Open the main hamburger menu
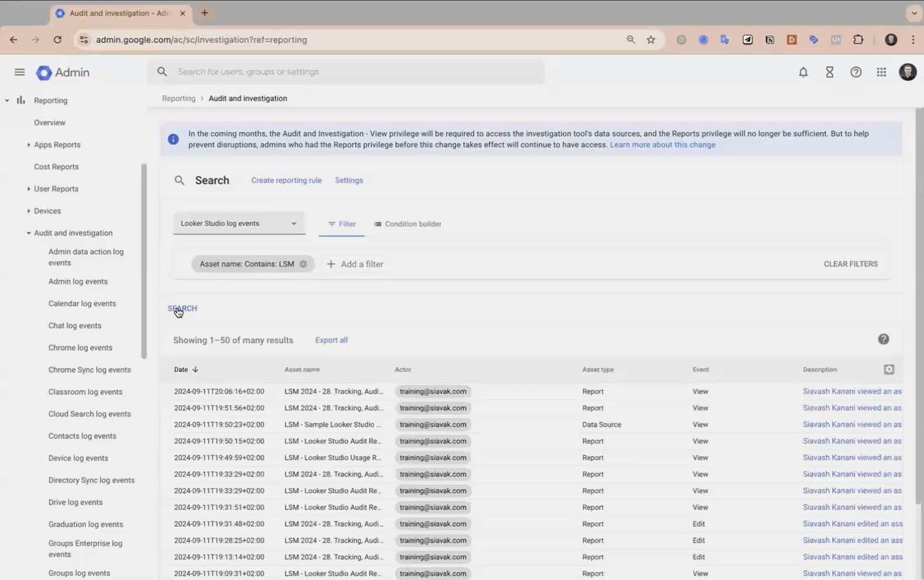Image resolution: width=924 pixels, height=580 pixels. (x=19, y=72)
